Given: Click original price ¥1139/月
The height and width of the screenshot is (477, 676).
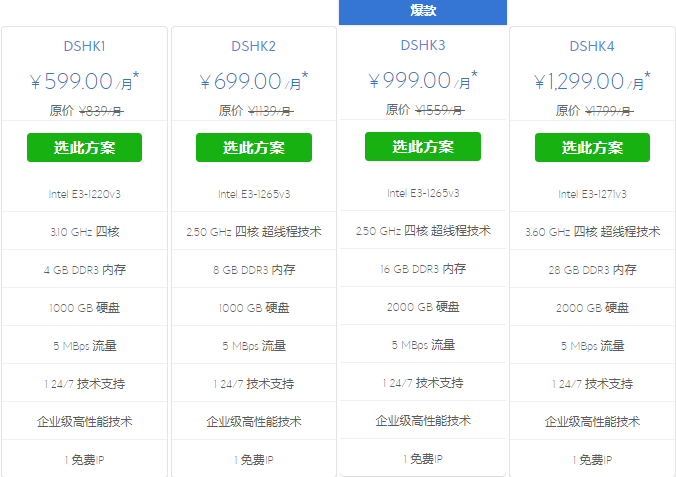Looking at the screenshot, I should pos(271,111).
